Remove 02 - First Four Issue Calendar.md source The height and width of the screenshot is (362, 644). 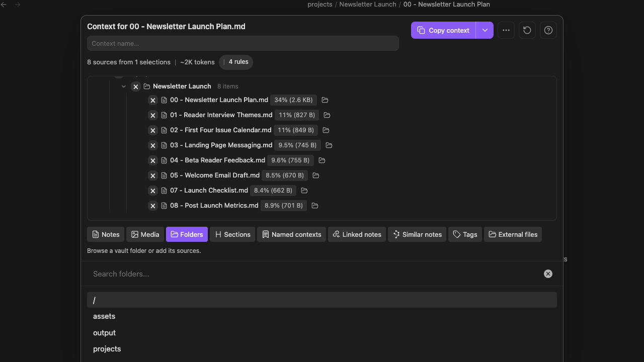coord(153,130)
